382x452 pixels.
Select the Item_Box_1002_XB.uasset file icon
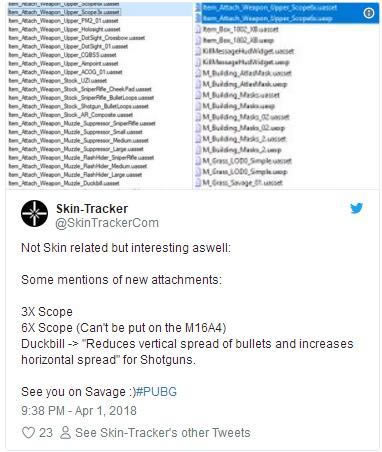coord(198,29)
